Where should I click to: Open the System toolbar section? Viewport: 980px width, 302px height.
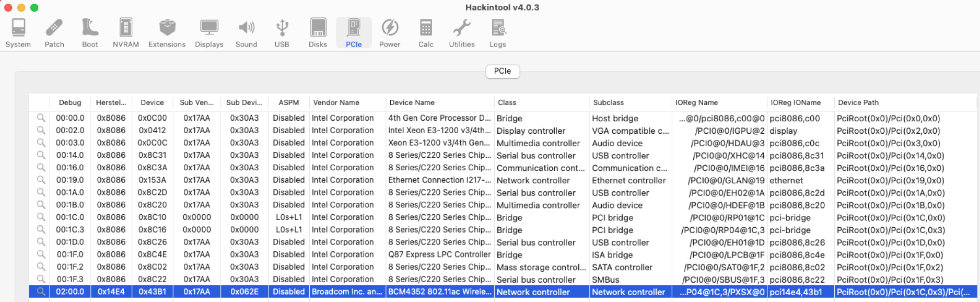(18, 33)
